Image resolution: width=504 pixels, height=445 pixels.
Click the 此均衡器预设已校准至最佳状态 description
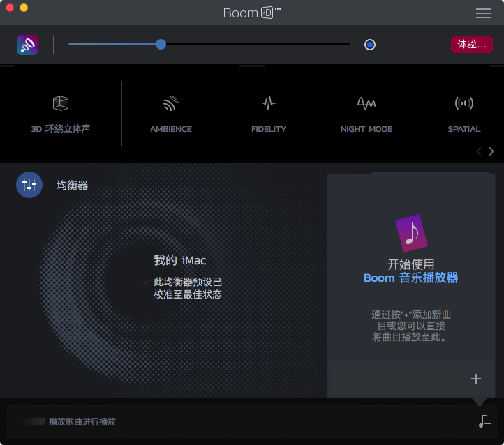coord(188,288)
